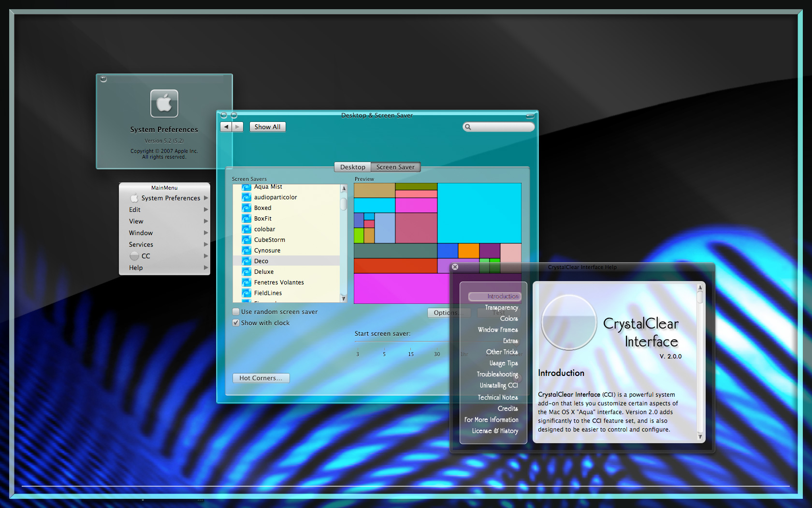Click the Hot Corners… button
The image size is (812, 508).
pos(261,378)
